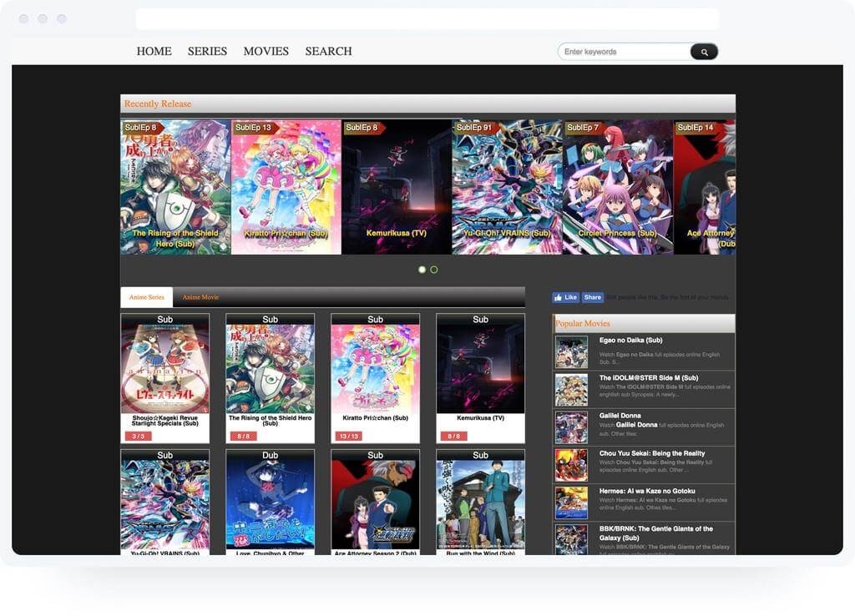
Task: Click the Galilei Donna thumbnail image
Action: tap(571, 427)
